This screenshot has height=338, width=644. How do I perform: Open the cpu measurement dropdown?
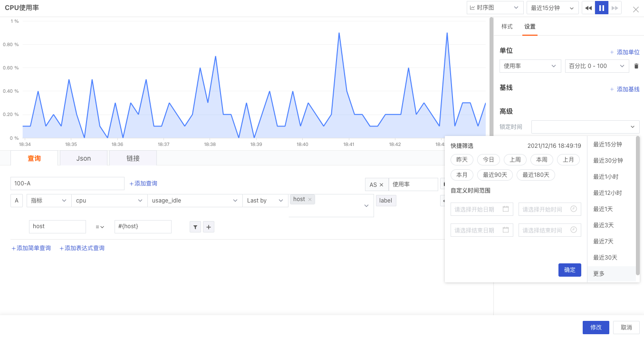pyautogui.click(x=109, y=201)
